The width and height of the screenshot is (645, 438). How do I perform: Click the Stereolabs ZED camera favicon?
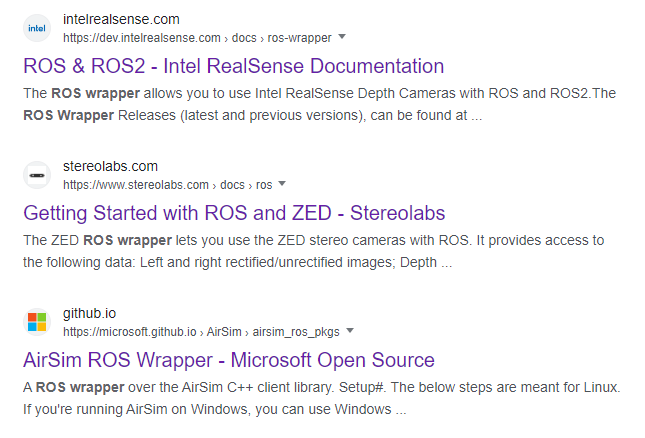click(x=37, y=175)
